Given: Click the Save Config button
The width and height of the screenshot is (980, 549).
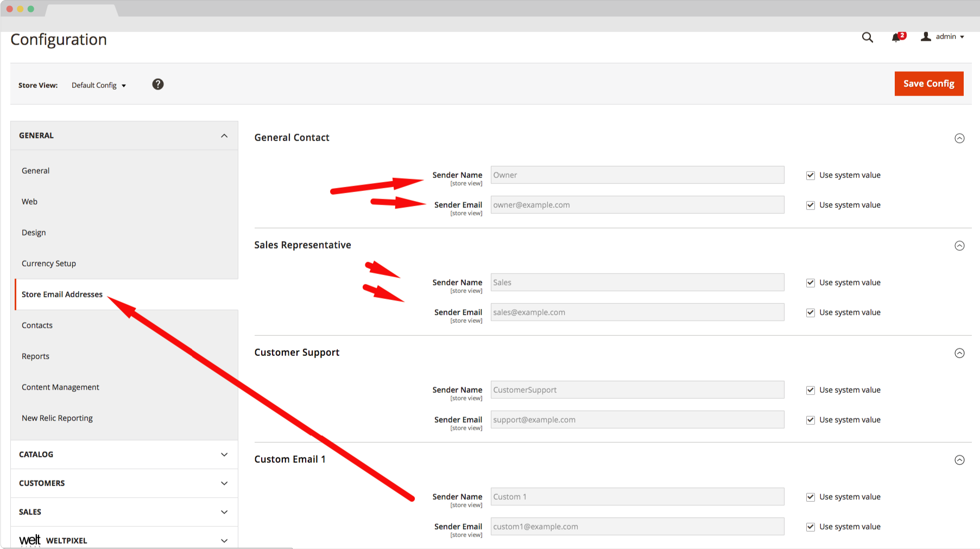Looking at the screenshot, I should [x=928, y=84].
